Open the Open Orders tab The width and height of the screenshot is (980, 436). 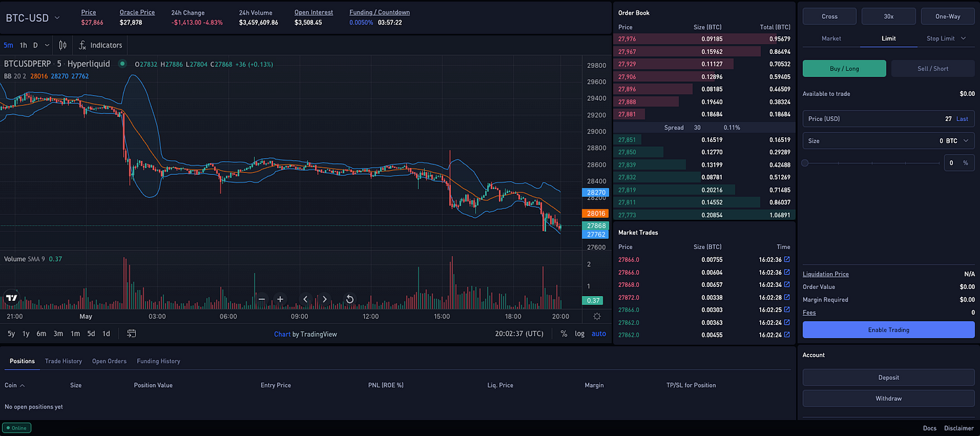coord(109,361)
